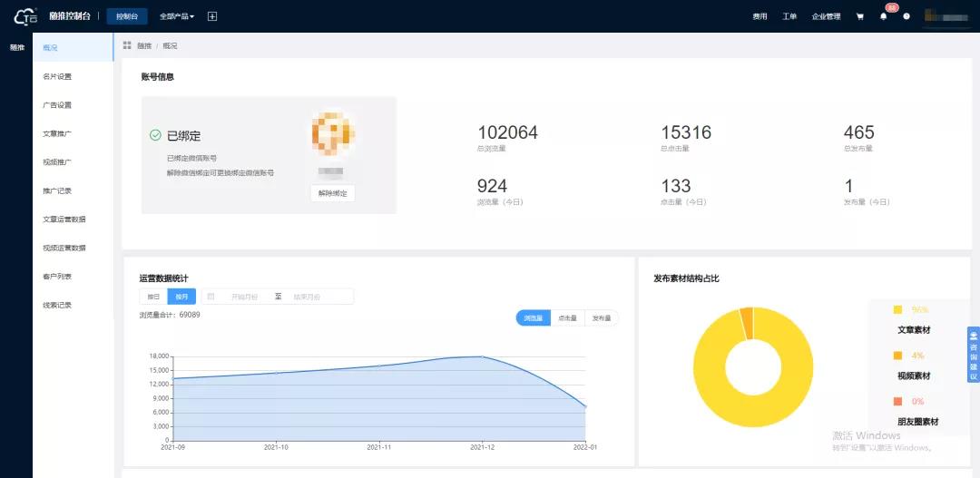This screenshot has height=478, width=980.
Task: Open the 开始月份 start month picker
Action: point(244,297)
